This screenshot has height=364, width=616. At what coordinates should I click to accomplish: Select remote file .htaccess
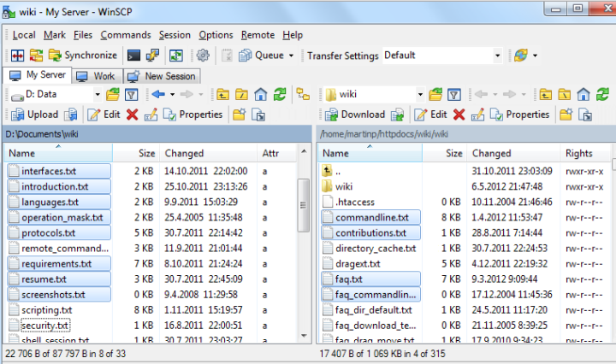pos(355,202)
